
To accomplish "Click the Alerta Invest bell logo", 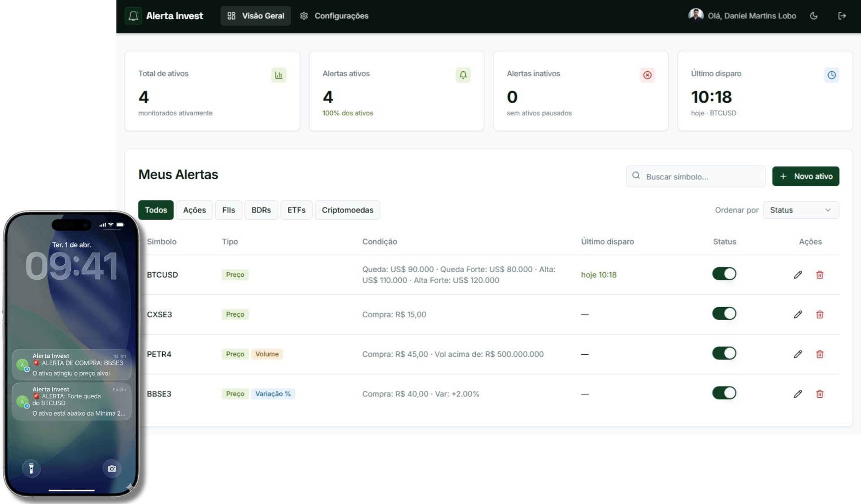I will point(133,16).
